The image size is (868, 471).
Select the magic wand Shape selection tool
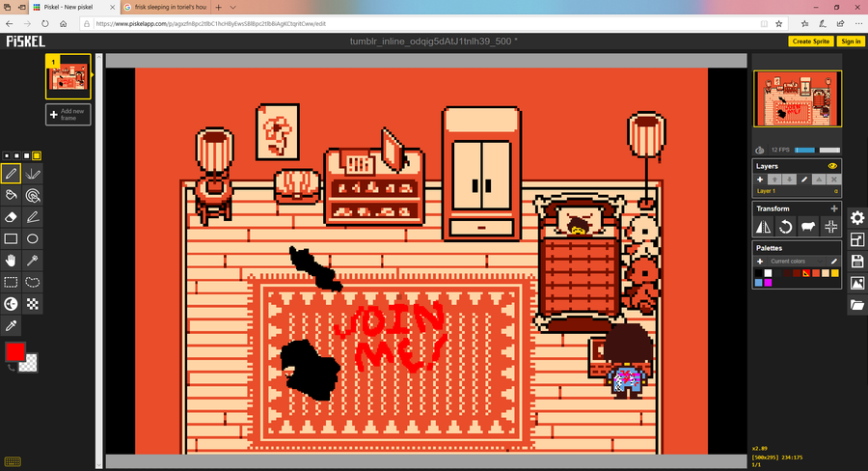[33, 261]
